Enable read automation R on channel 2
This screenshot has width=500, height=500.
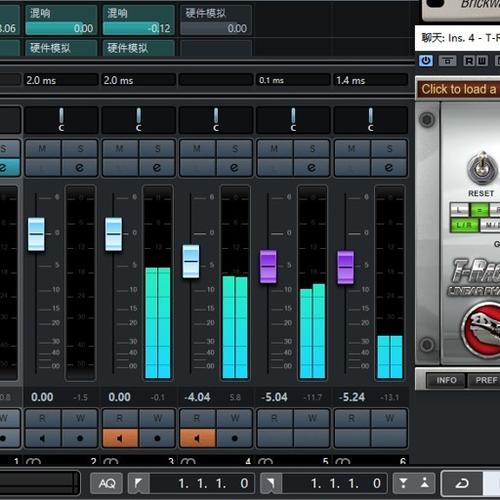(x=43, y=419)
